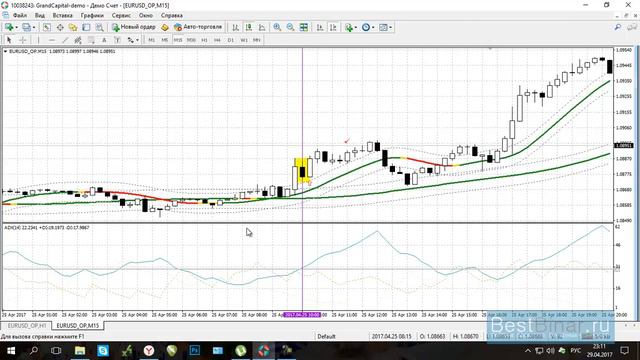Switch timeframe to M5
The image size is (640, 360).
(x=164, y=40)
